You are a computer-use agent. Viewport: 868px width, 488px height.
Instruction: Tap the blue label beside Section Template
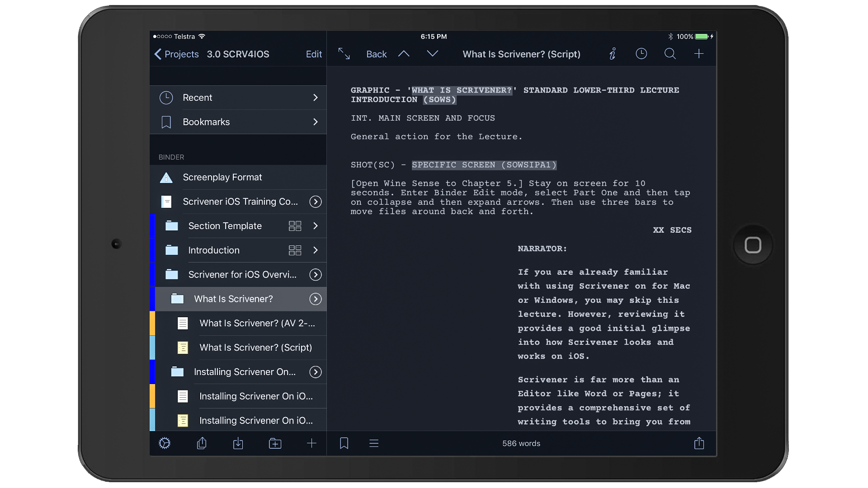pos(152,226)
